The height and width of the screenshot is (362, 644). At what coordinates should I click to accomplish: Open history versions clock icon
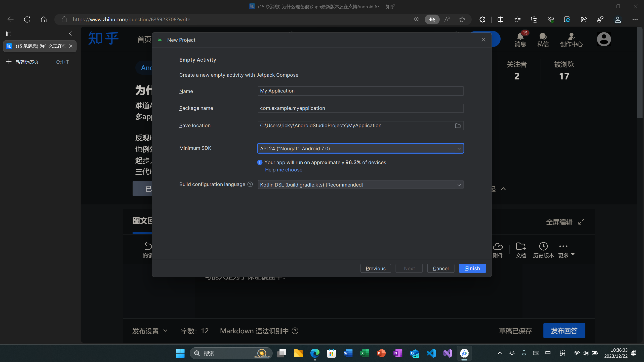tap(543, 246)
